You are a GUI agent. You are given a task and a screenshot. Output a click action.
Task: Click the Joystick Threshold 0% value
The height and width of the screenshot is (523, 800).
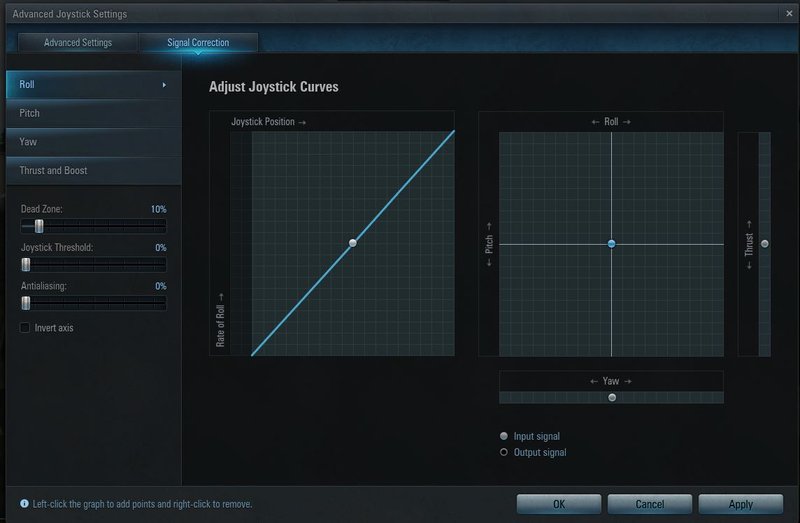pyautogui.click(x=161, y=247)
